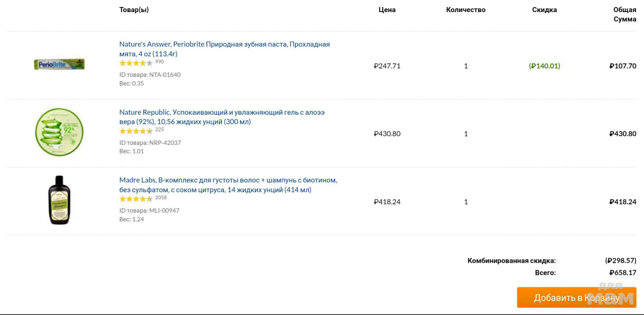
Task: Click the 2058 reviews count
Action: coord(161,198)
